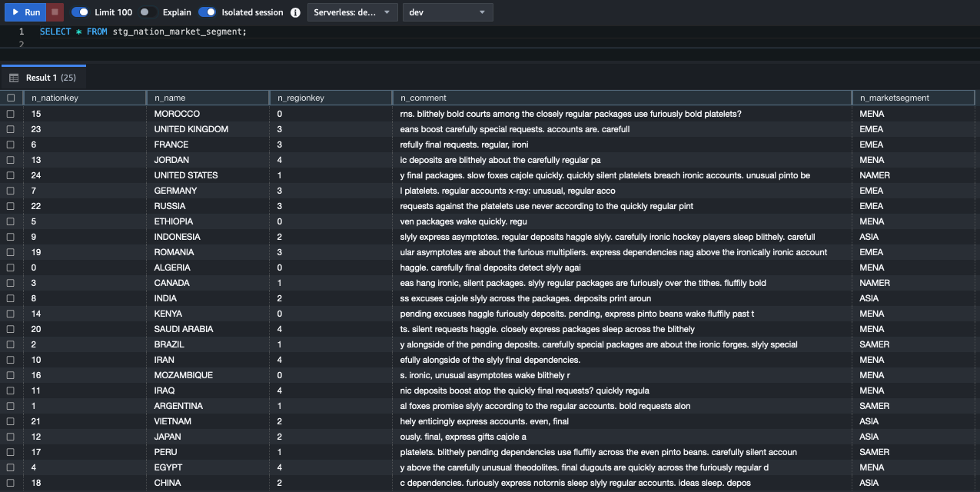
Task: Check the JORDAN row checkbox
Action: tap(11, 160)
